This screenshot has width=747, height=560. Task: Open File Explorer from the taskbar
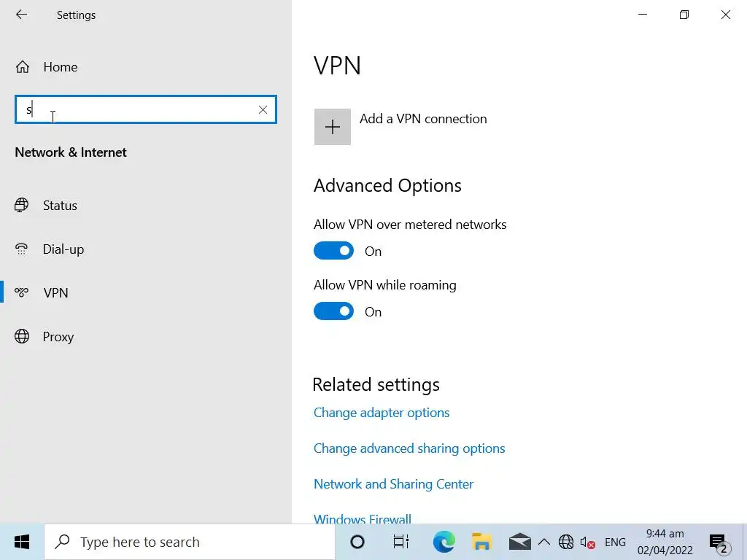click(x=481, y=542)
